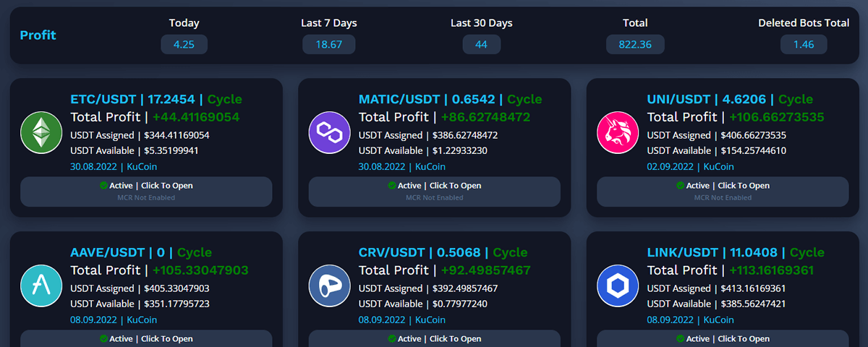The width and height of the screenshot is (868, 347).
Task: Click the Uniswap unicorn coin logo
Action: point(618,132)
